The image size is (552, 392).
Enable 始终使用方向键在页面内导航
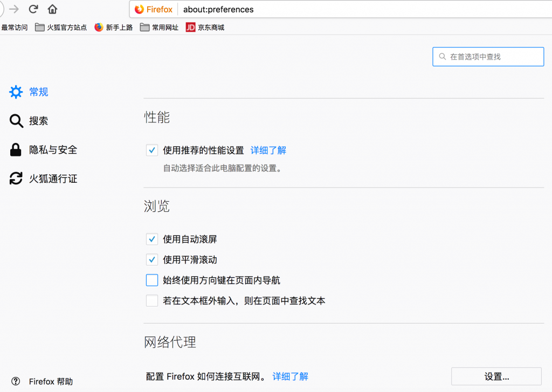151,280
